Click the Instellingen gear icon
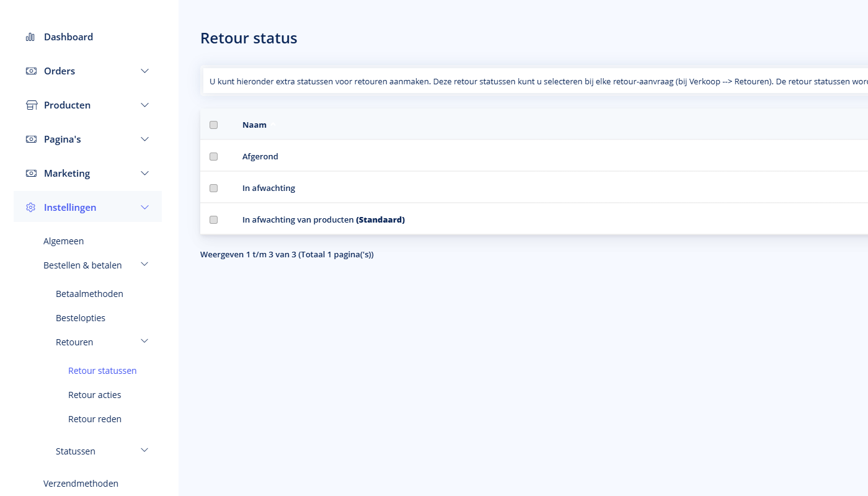Viewport: 868px width, 496px height. (30, 207)
